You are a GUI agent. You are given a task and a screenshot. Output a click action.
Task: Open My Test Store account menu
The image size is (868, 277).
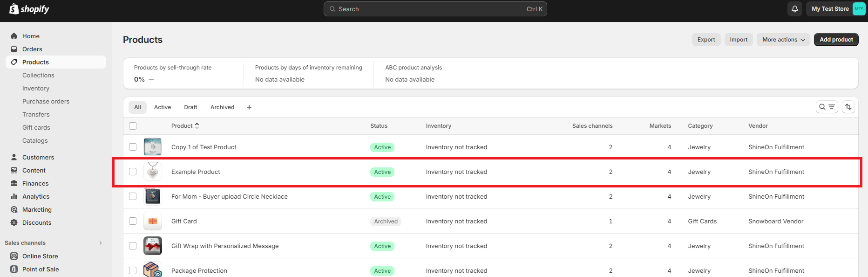836,9
